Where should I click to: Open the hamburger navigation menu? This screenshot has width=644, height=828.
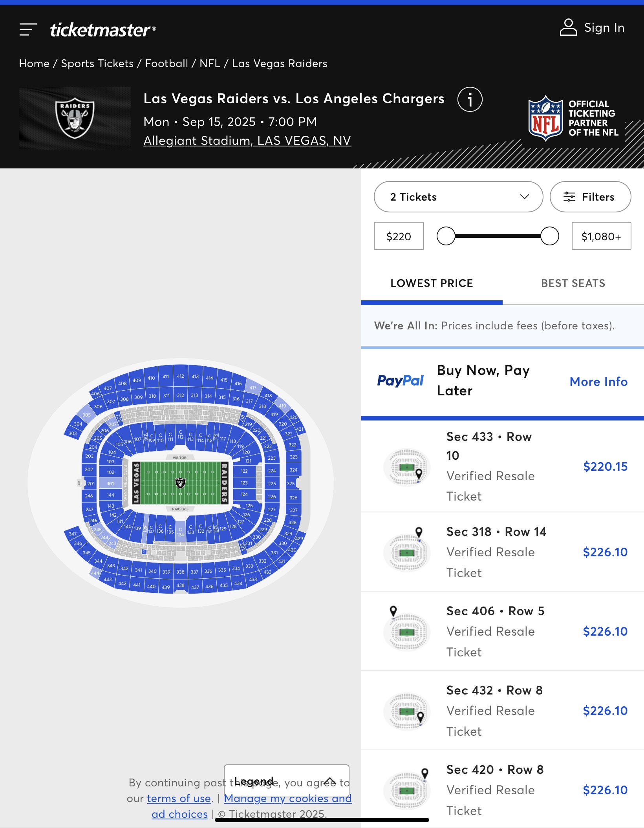(28, 29)
